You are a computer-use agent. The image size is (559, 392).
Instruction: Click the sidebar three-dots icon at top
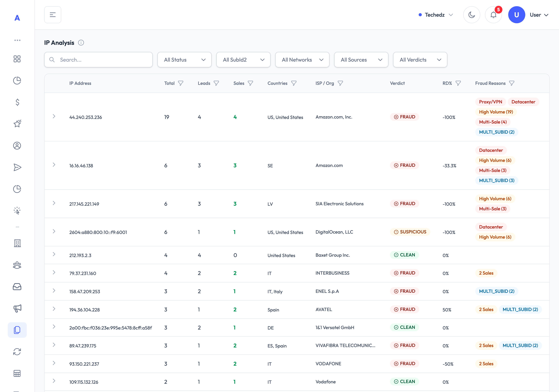coord(17,40)
